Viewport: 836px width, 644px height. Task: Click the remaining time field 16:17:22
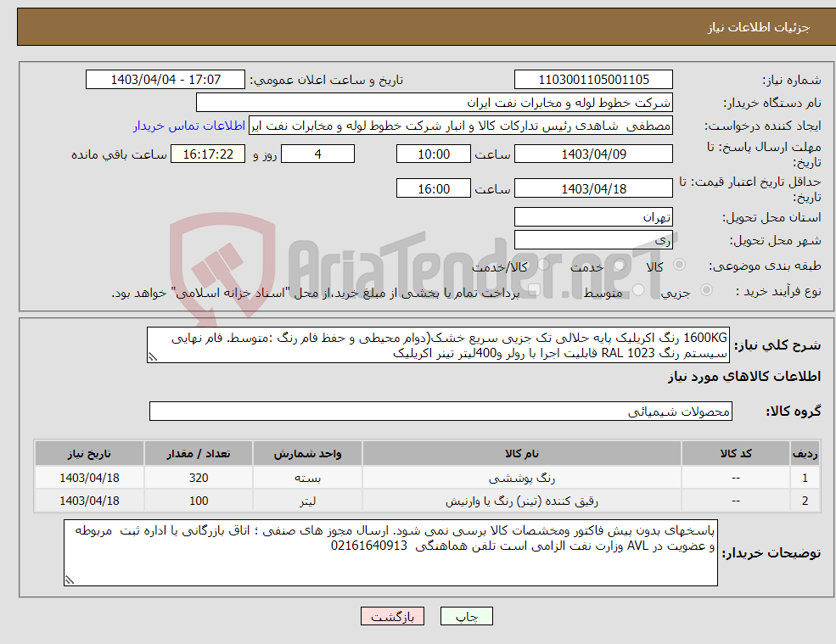click(208, 154)
